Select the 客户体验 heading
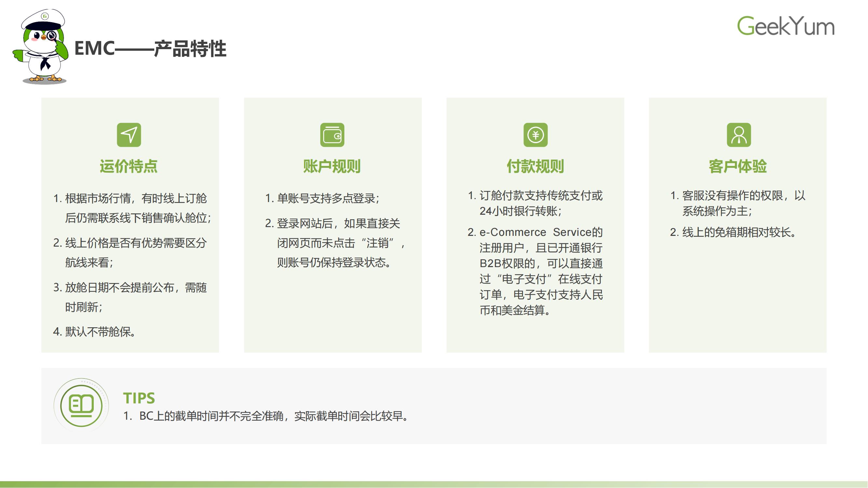 (737, 166)
